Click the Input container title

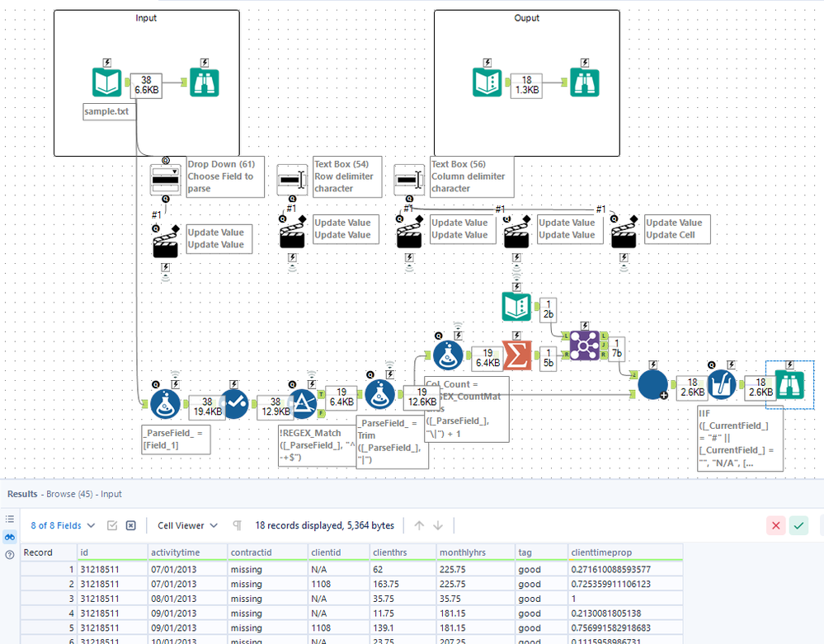click(146, 18)
